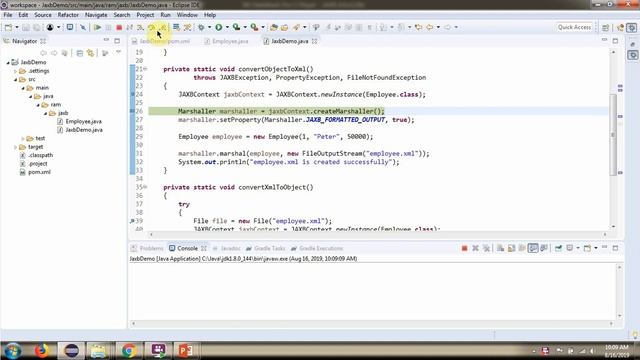Screen dimensions: 640x360
Task: Expand the .settings folder
Action: point(16,71)
